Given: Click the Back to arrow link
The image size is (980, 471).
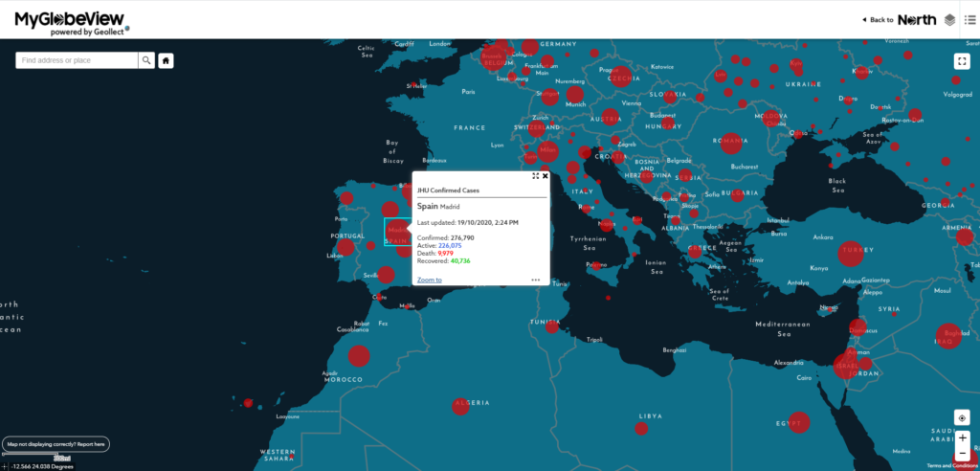Looking at the screenshot, I should (878, 20).
